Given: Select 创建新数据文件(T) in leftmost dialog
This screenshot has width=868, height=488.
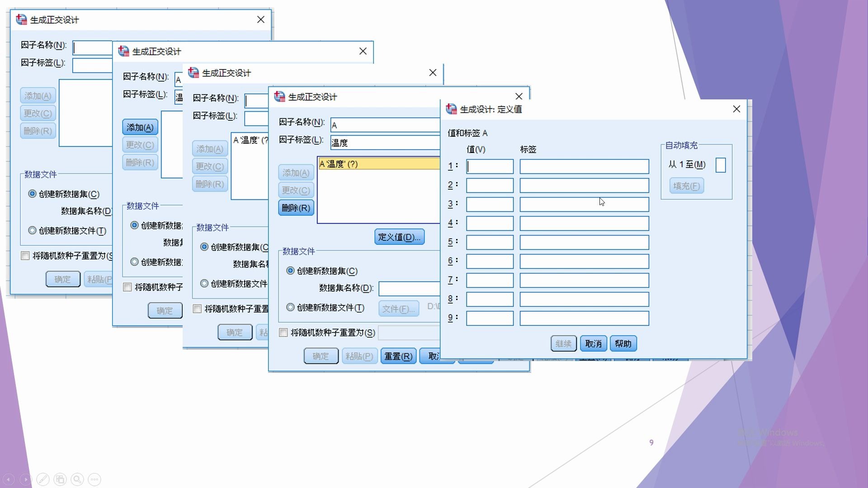Looking at the screenshot, I should (x=32, y=230).
